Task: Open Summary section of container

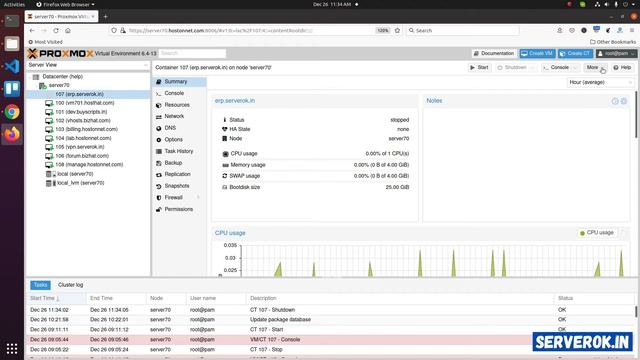Action: 180,82
